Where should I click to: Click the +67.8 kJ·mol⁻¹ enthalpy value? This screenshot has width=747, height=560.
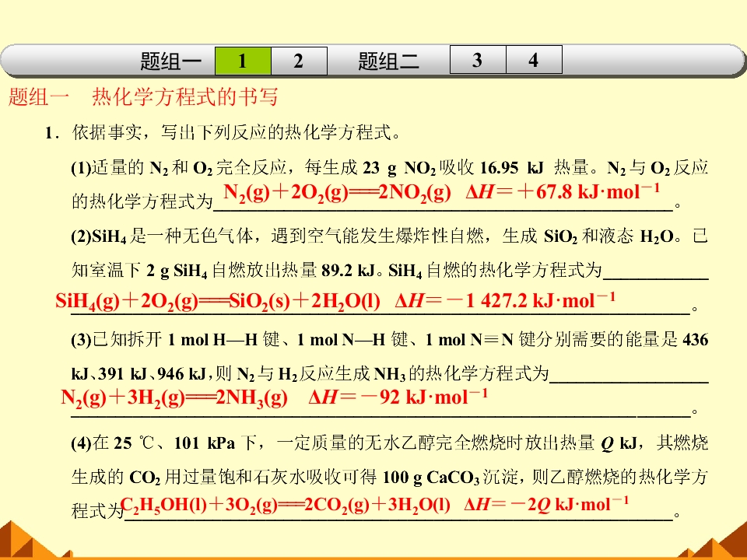(x=563, y=192)
